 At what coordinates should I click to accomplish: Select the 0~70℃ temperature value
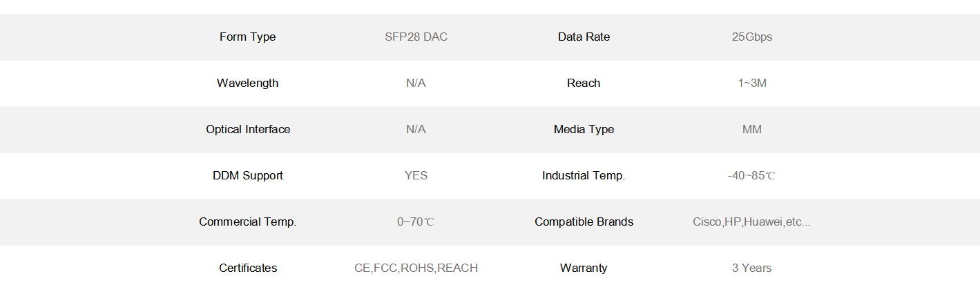(416, 222)
